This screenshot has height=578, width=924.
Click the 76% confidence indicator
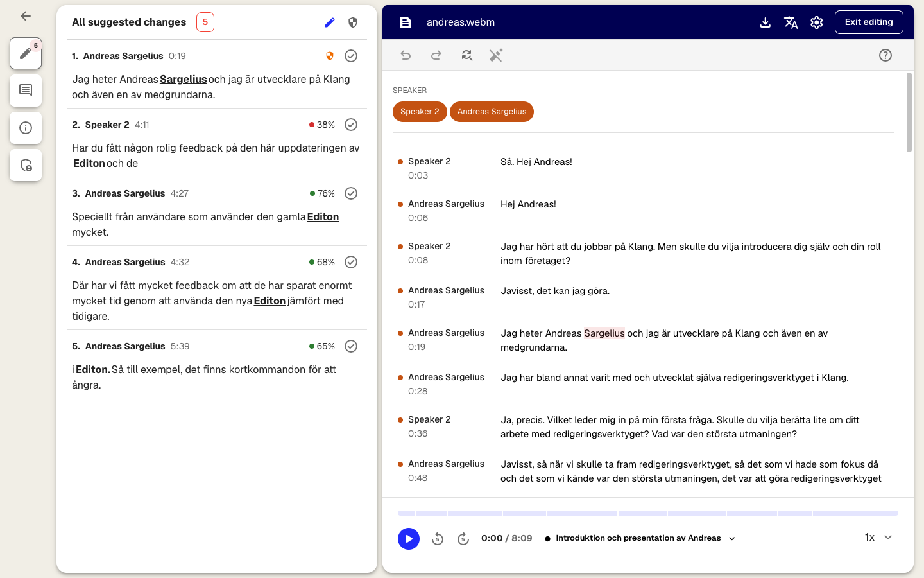(322, 193)
